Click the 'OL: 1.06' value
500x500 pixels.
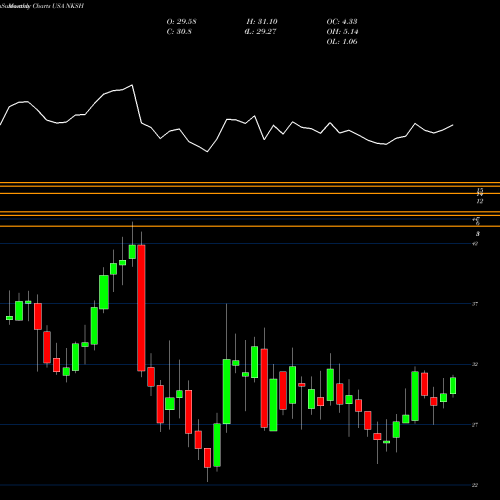[x=342, y=42]
